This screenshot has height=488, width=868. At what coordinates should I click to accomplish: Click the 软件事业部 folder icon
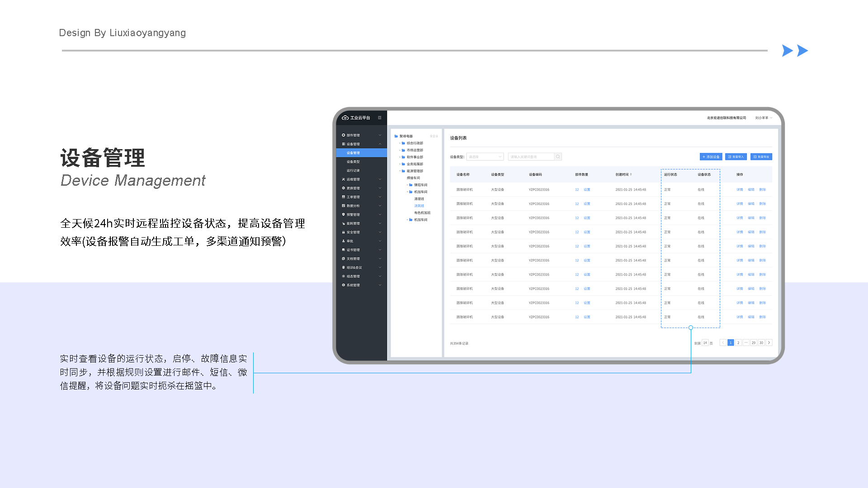tap(404, 157)
